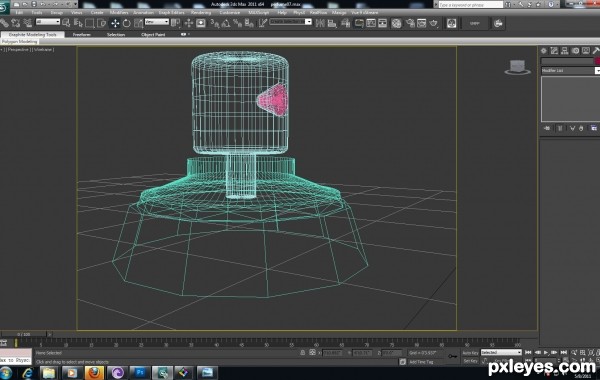Open the Layer Manager
Image resolution: width=600 pixels, height=380 pixels.
[x=346, y=23]
